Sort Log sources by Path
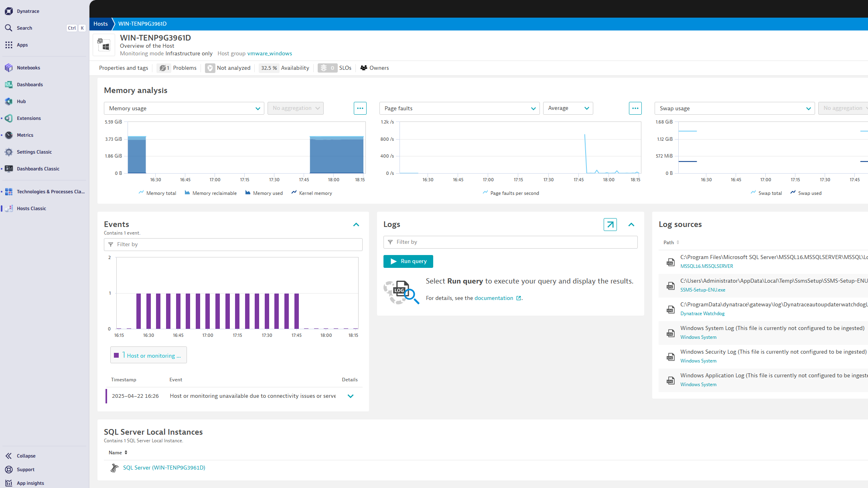 [671, 242]
